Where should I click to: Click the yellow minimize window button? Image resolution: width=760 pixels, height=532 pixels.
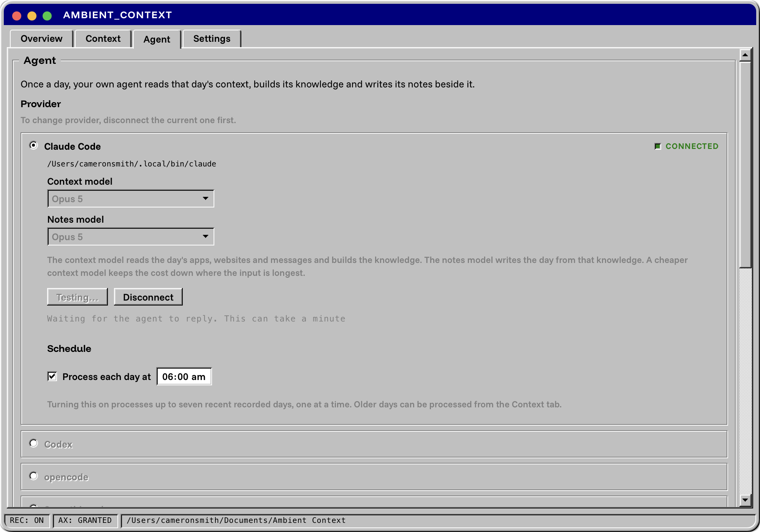click(x=32, y=16)
